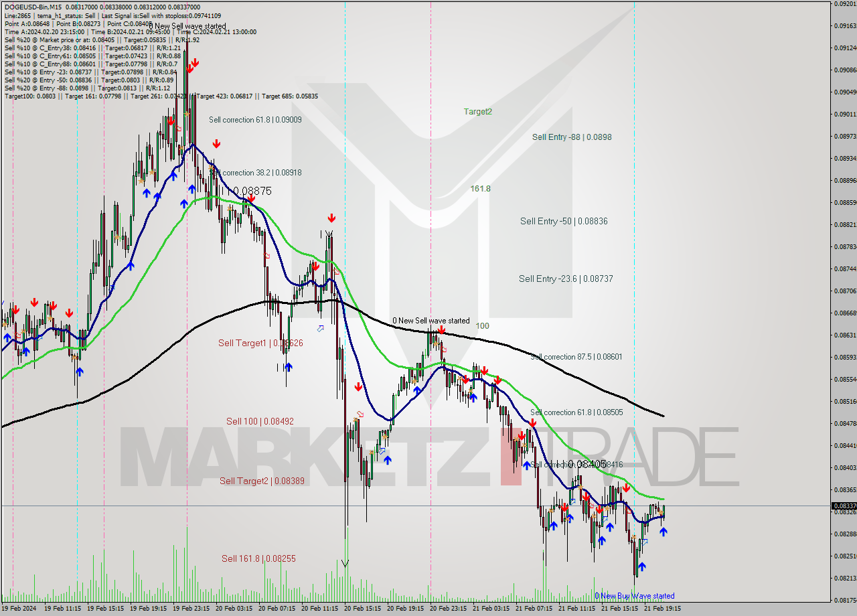This screenshot has height=616, width=857.
Task: Select the 'Sell correction 38.2 | 0.08918' label
Action: [x=255, y=173]
